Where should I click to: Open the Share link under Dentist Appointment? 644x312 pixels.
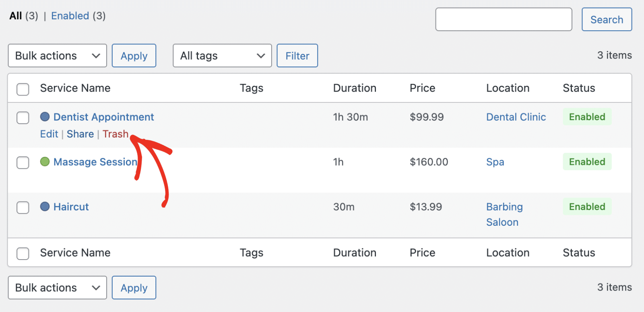(x=80, y=134)
